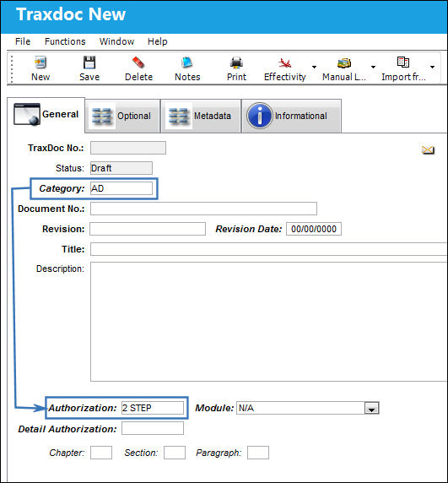Click the New toolbar icon

pos(40,62)
